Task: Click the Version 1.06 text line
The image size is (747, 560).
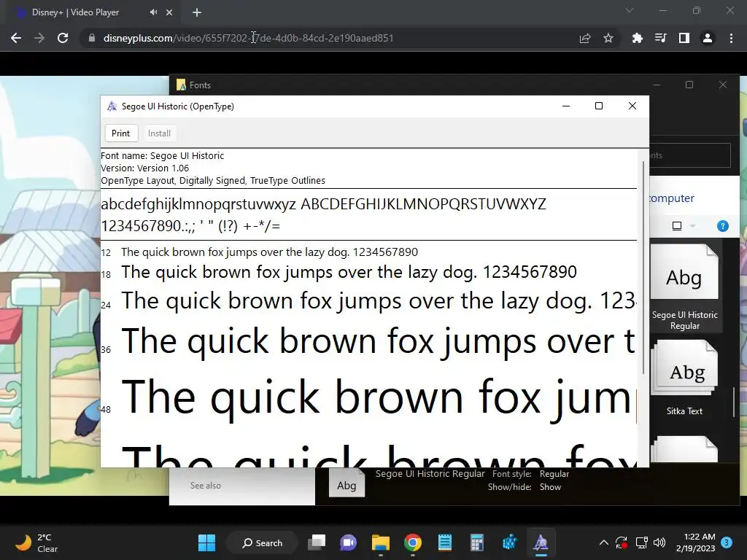Action: click(x=145, y=168)
